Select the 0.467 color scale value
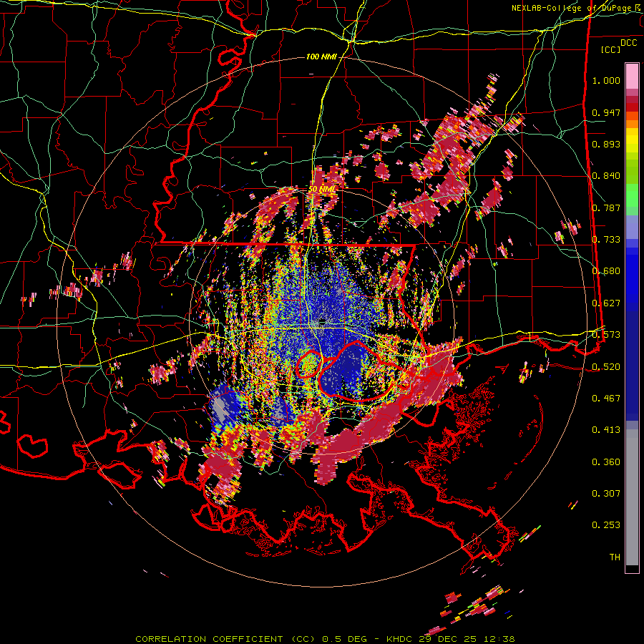The image size is (644, 644). click(x=606, y=399)
